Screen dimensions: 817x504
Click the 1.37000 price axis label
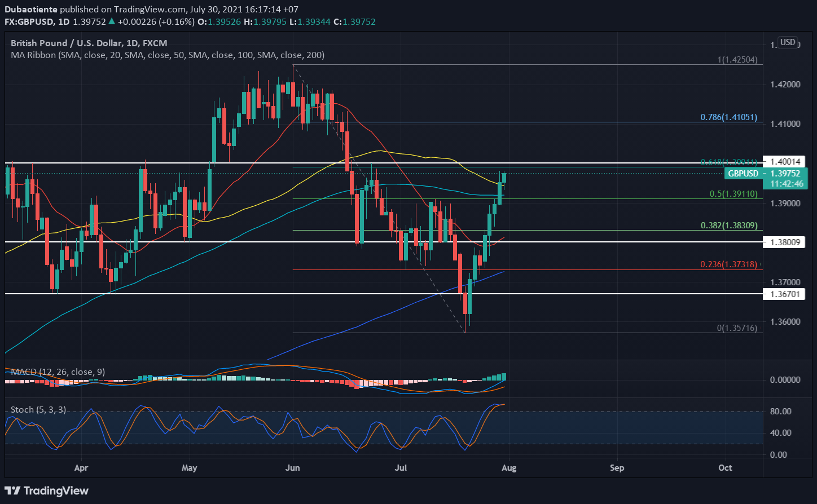[785, 282]
